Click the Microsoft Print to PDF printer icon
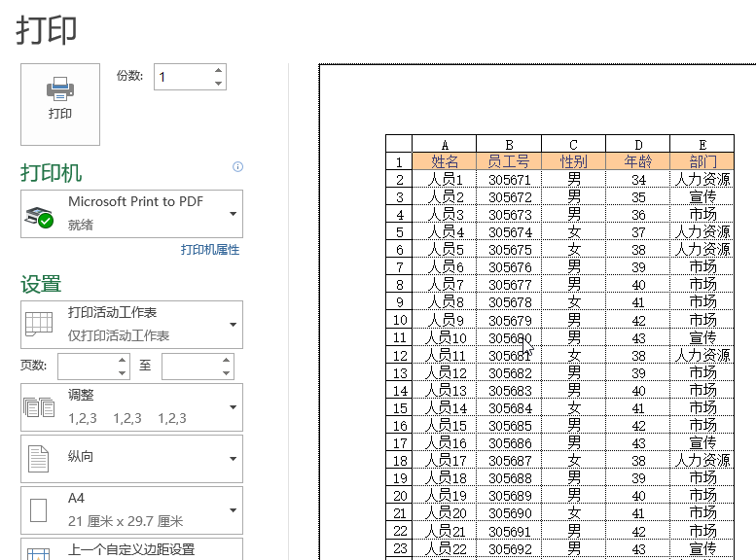 [40, 215]
